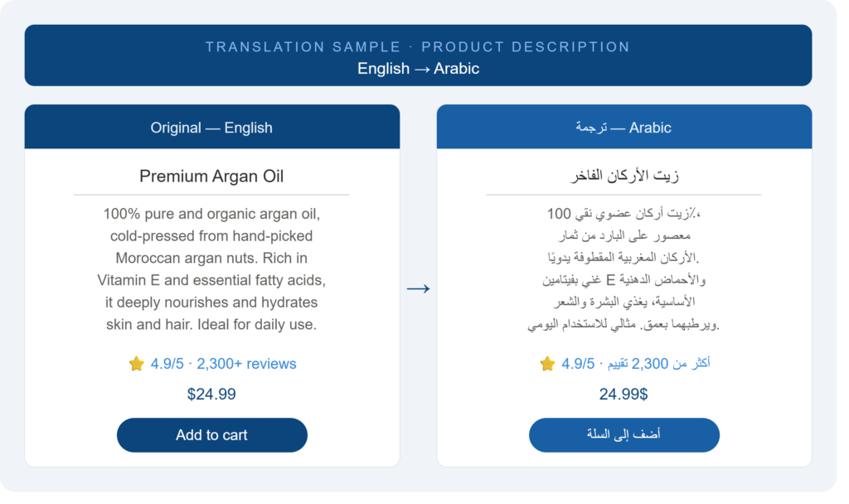Click the 4.9/5 rating in Arabic card
This screenshot has width=849, height=504.
pos(578,364)
